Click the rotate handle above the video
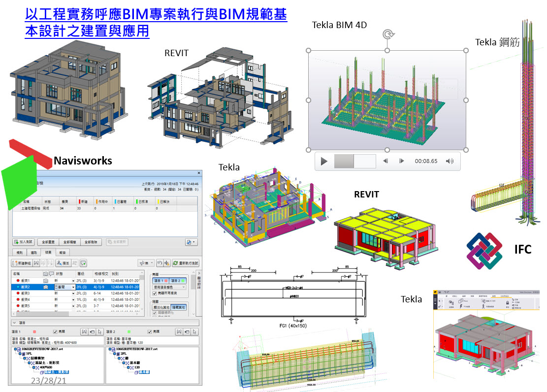The width and height of the screenshot is (547, 392). (388, 34)
